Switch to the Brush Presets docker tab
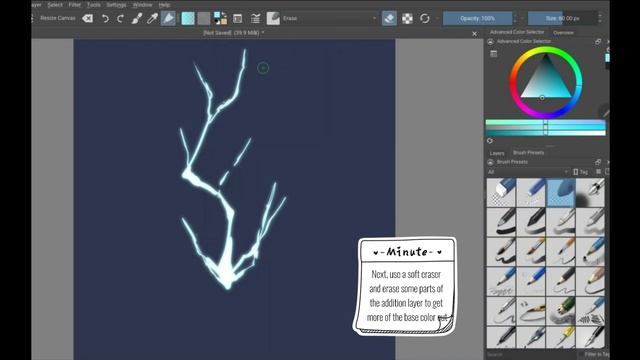 click(x=529, y=153)
